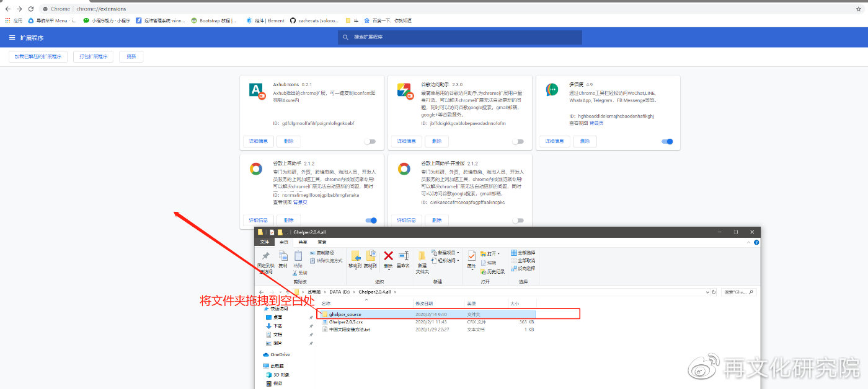Screen dimensions: 868x389
Task: Open the extensions hamburger menu
Action: (12, 38)
